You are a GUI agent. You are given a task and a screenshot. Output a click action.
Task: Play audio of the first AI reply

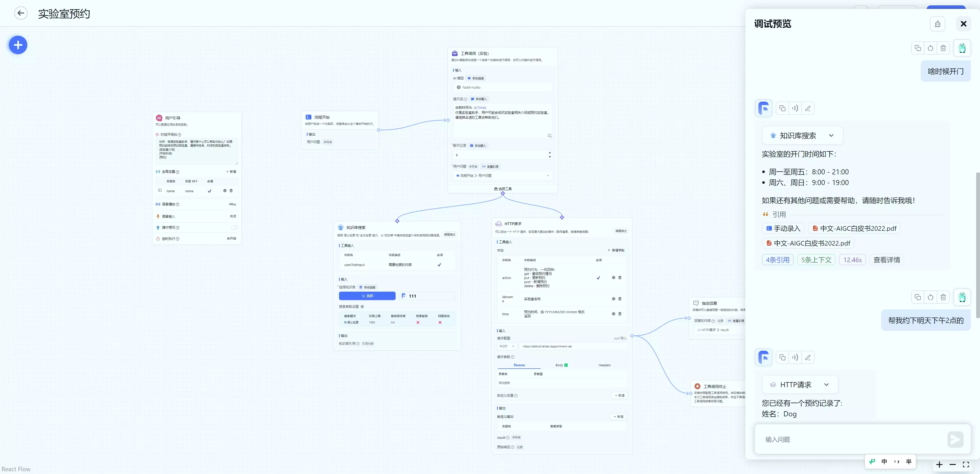(x=795, y=108)
